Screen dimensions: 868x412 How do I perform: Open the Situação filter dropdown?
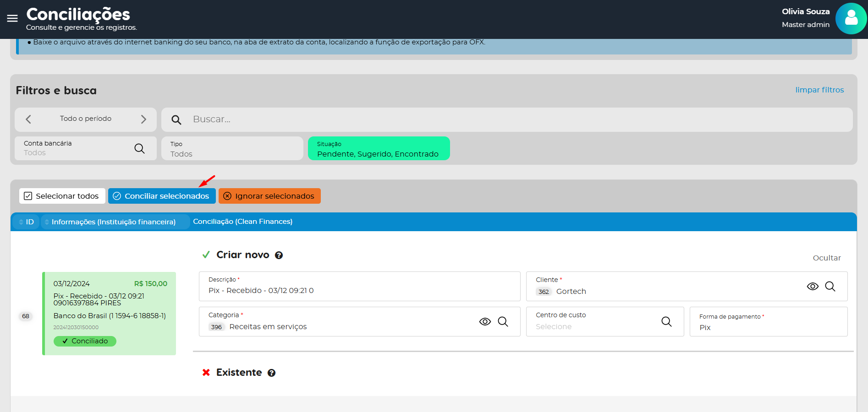(x=379, y=149)
